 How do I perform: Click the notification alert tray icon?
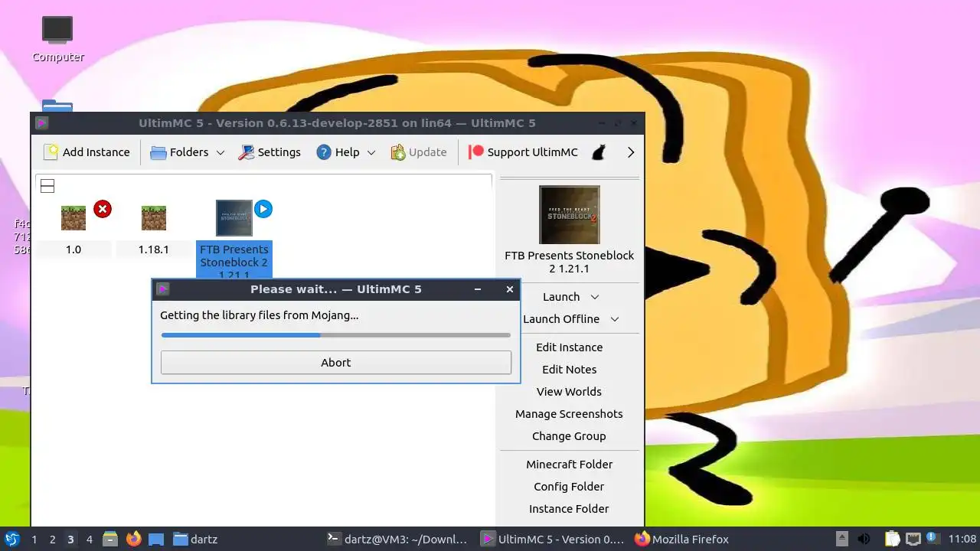pyautogui.click(x=932, y=539)
